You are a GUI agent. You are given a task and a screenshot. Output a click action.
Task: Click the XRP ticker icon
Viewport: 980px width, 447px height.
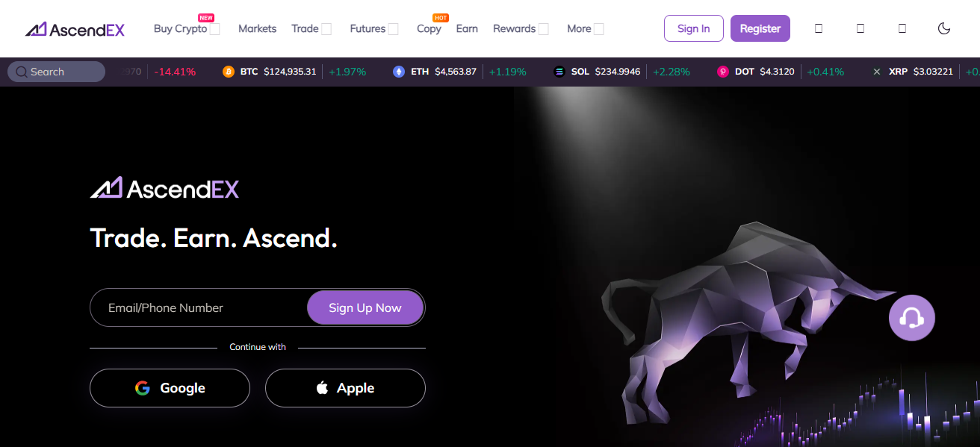point(877,72)
